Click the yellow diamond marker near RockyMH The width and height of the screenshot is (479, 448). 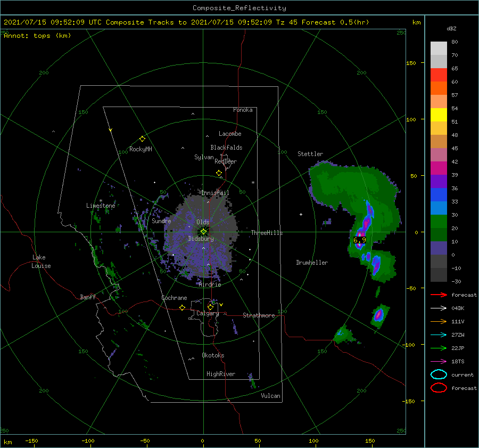[x=142, y=139]
